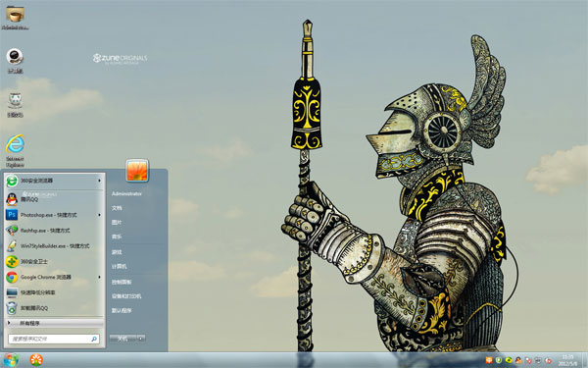Open Computer (计算机) in Start menu
The height and width of the screenshot is (368, 588).
tap(120, 267)
